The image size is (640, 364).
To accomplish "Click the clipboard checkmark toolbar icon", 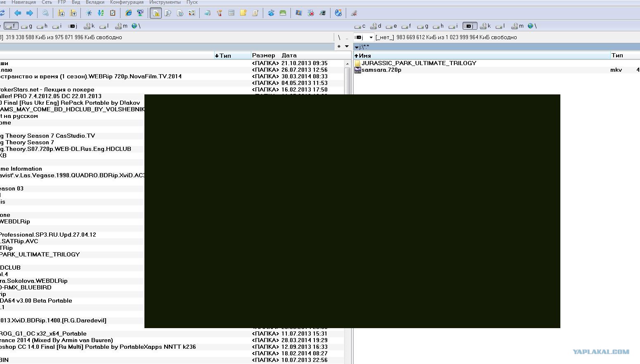I will [113, 13].
